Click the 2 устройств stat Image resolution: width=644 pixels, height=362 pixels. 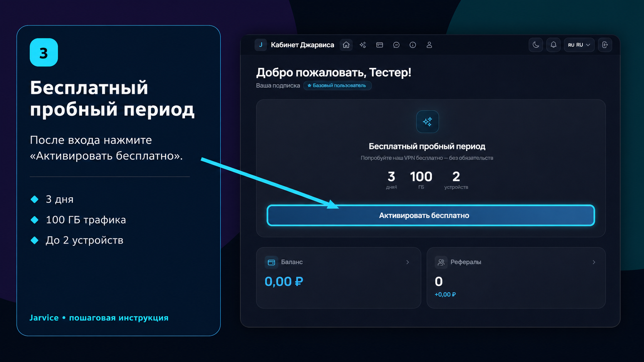456,180
